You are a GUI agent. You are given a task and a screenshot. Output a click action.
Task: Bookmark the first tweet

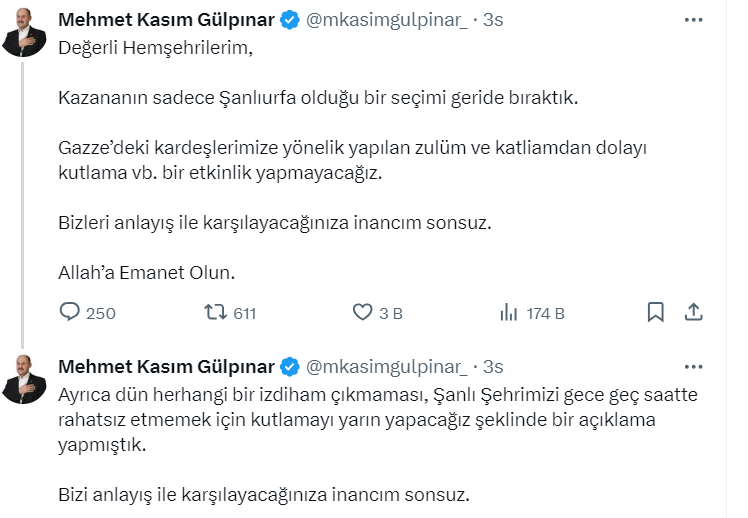tap(655, 312)
